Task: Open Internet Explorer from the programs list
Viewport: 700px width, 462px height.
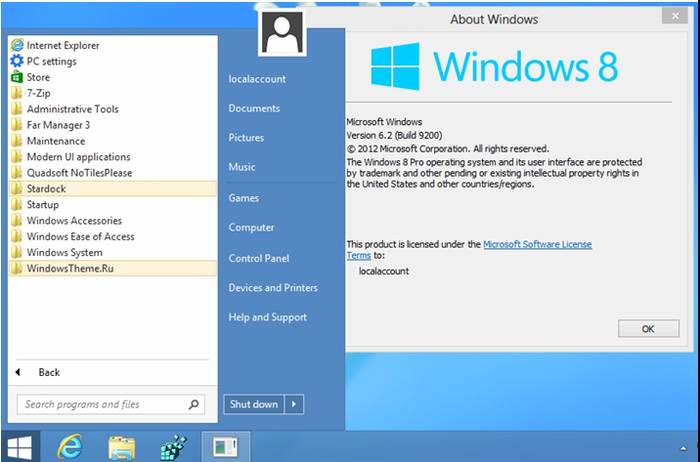Action: pos(62,45)
